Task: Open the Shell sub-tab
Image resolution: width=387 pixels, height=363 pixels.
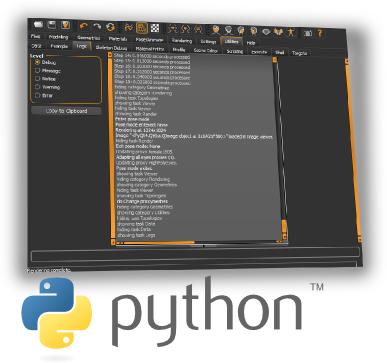Action: [x=280, y=52]
